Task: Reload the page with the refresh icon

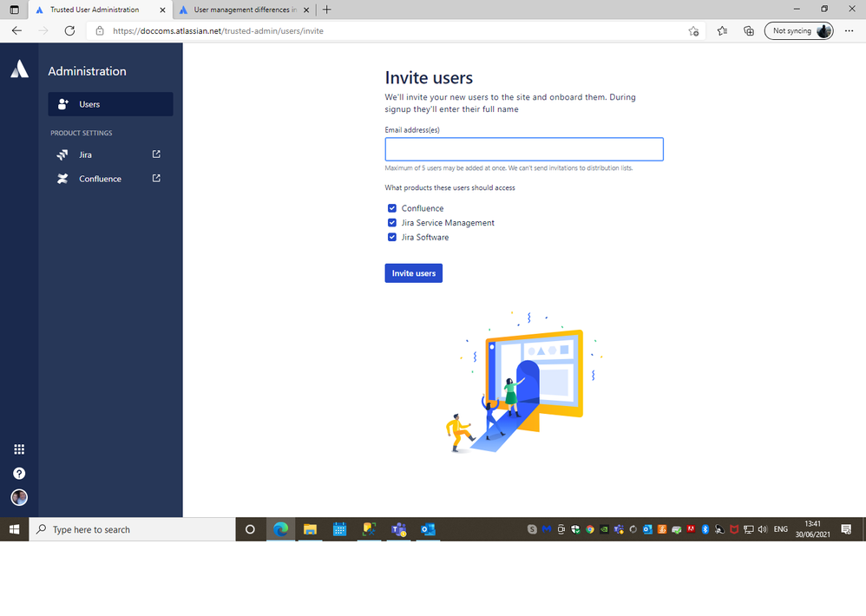Action: (69, 31)
